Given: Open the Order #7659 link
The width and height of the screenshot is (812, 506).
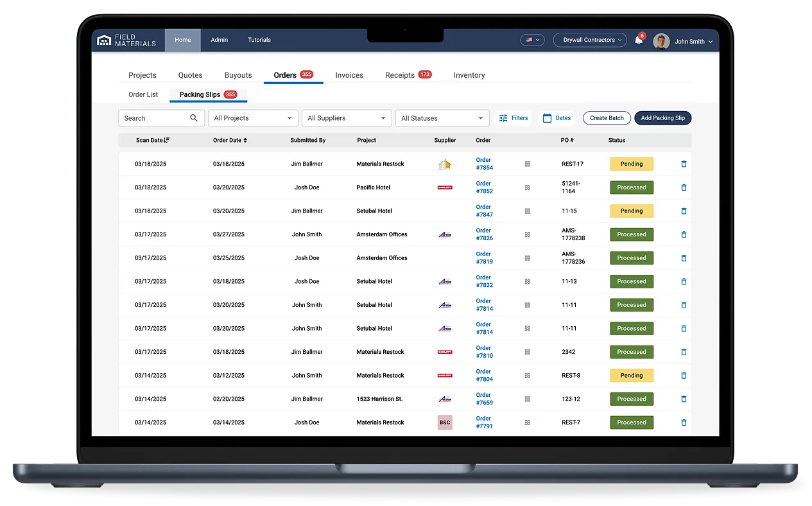Looking at the screenshot, I should click(484, 399).
